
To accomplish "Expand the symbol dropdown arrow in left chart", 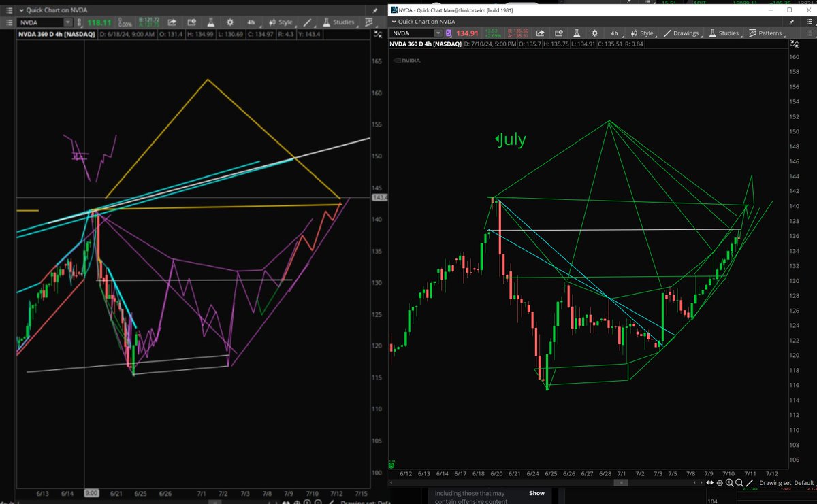I will tap(68, 22).
